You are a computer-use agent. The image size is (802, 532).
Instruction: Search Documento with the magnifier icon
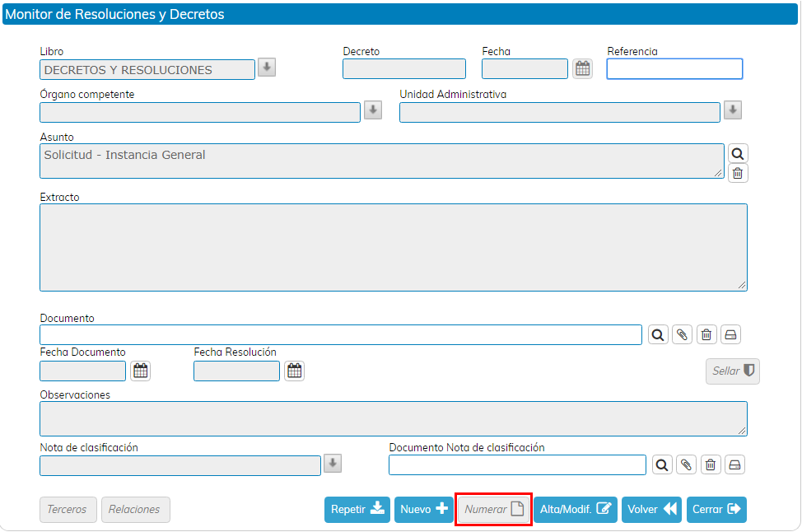[658, 334]
